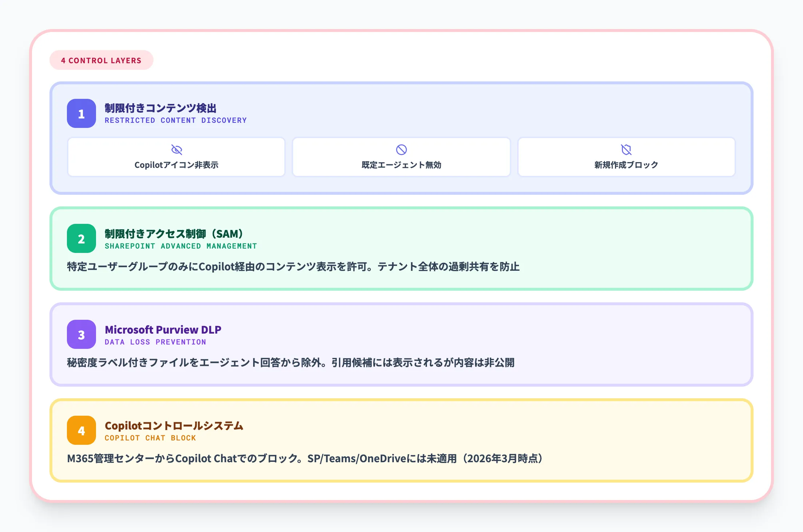Click the COPILOT CHAT BLOCK subtitle
Image resolution: width=803 pixels, height=532 pixels.
[x=150, y=438]
